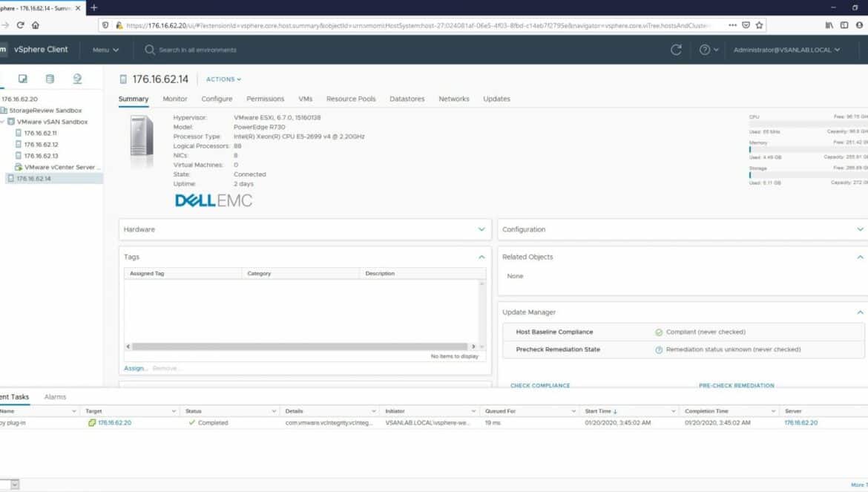Switch to the Alarms tab
The width and height of the screenshot is (868, 492).
(x=55, y=397)
